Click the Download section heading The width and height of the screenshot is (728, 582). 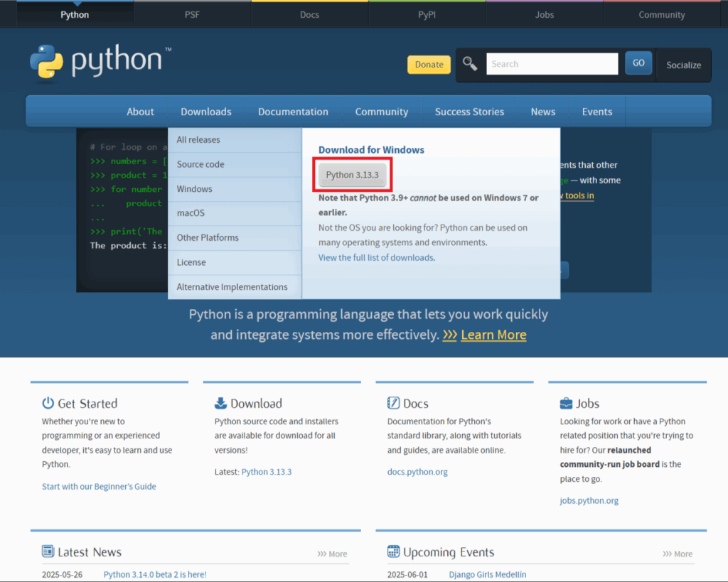click(x=256, y=404)
